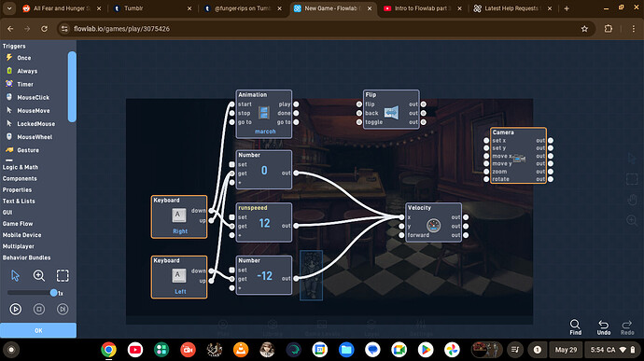The height and width of the screenshot is (361, 644).
Task: Activate the zoom magnifier tool
Action: pyautogui.click(x=39, y=275)
